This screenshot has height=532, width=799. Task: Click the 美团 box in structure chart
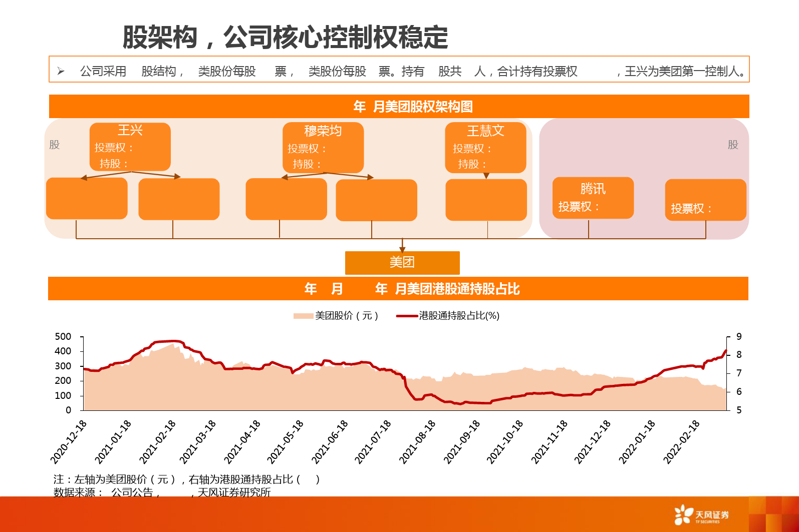[x=402, y=263]
